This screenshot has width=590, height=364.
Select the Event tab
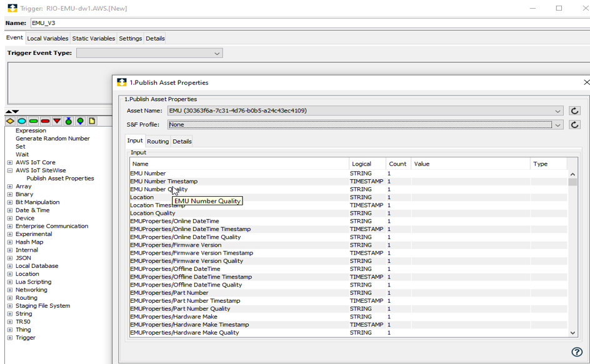click(x=14, y=37)
